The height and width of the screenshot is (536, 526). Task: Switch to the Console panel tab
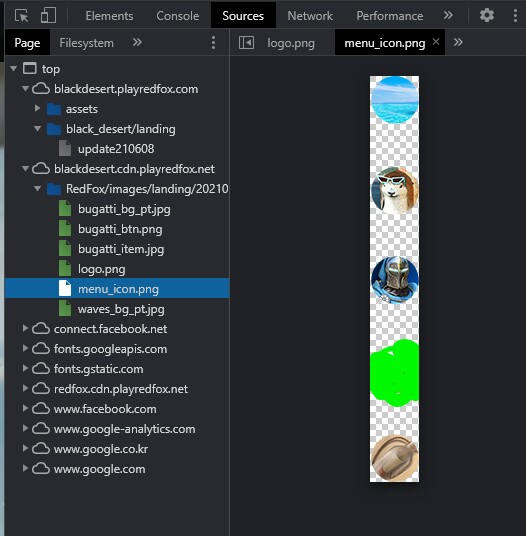(178, 16)
